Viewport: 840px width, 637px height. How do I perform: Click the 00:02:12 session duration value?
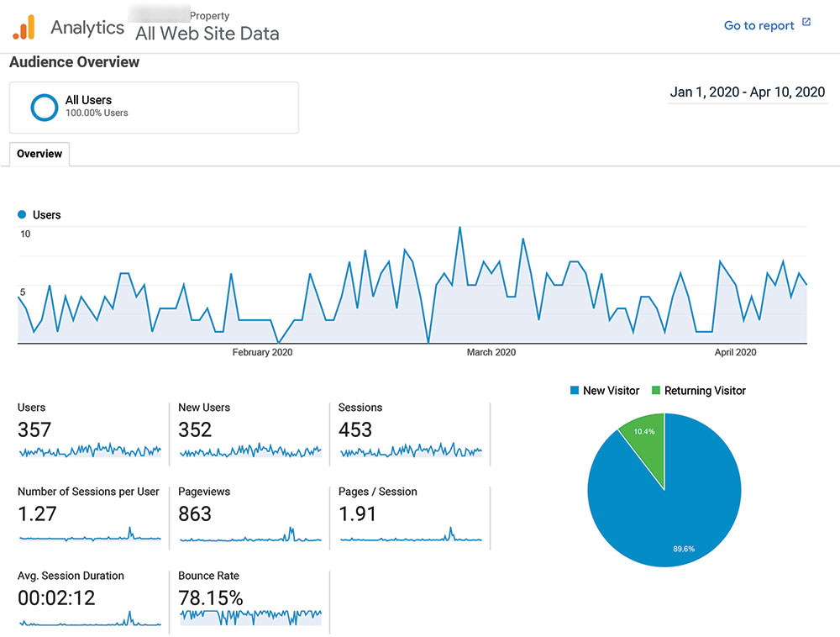tap(56, 598)
